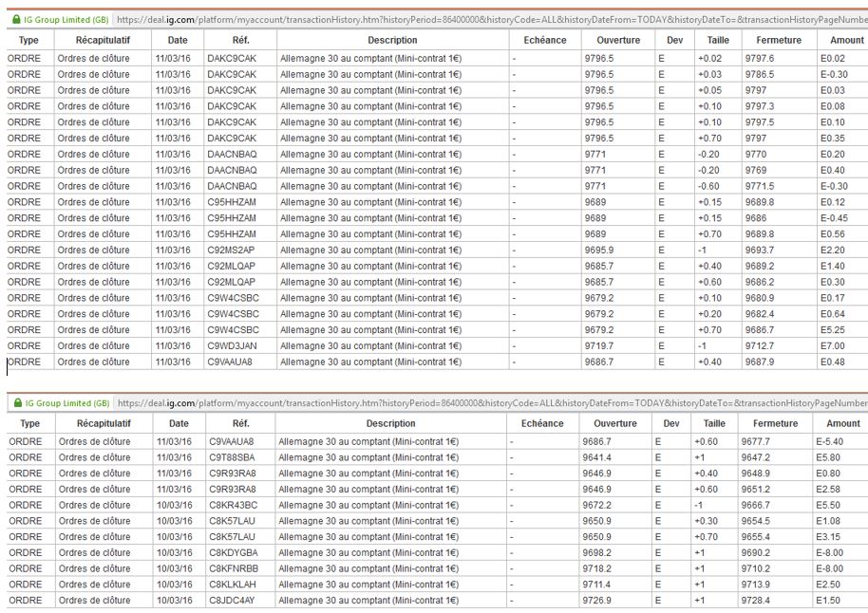The image size is (868, 613).
Task: Select reference cell C9WD3JAN
Action: point(232,345)
